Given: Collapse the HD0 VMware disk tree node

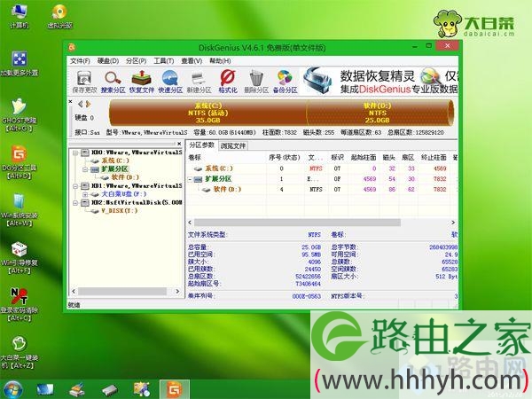Looking at the screenshot, I should (75, 153).
